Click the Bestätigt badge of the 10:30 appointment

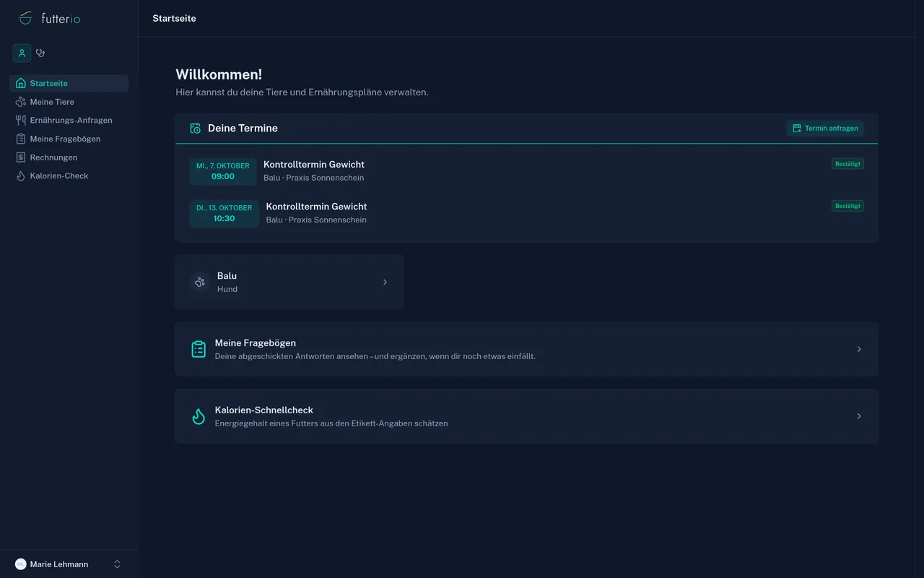point(847,206)
